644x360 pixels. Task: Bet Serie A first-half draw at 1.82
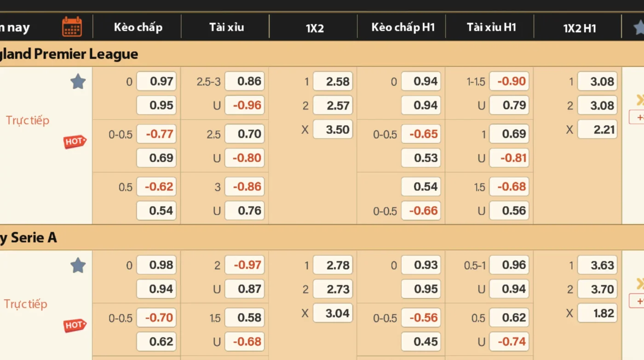click(598, 313)
